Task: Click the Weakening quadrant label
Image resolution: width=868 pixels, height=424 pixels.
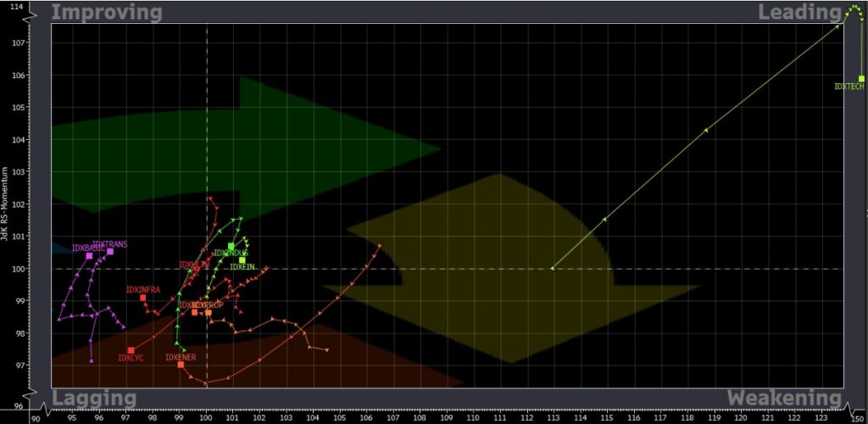Action: pos(784,398)
